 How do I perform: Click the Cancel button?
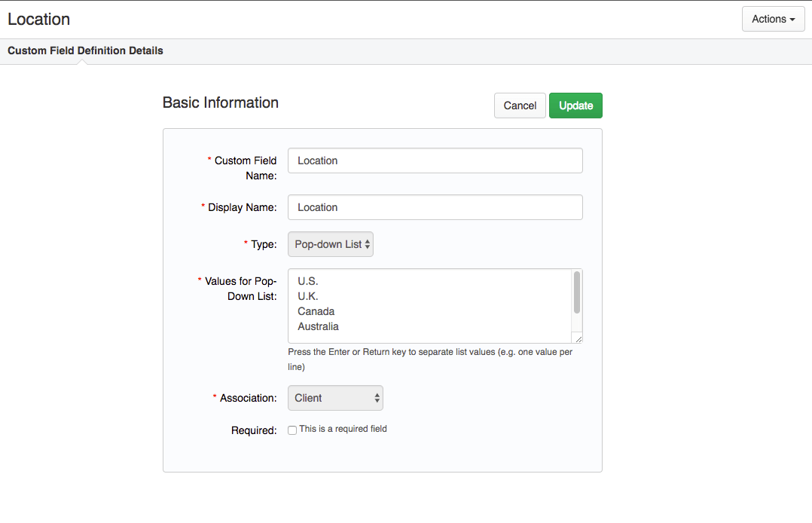click(520, 106)
